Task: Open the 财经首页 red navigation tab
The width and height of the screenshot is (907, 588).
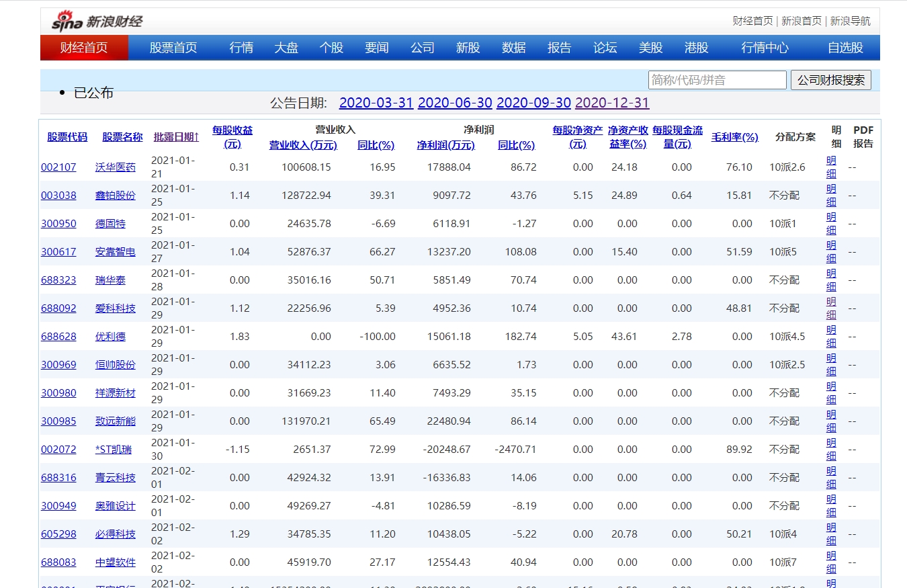Action: 84,48
